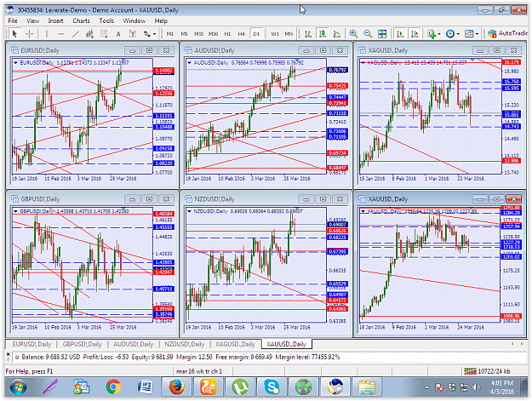The image size is (532, 401).
Task: Switch to the XAGUSD,Daily bottom tab
Action: [x=235, y=344]
